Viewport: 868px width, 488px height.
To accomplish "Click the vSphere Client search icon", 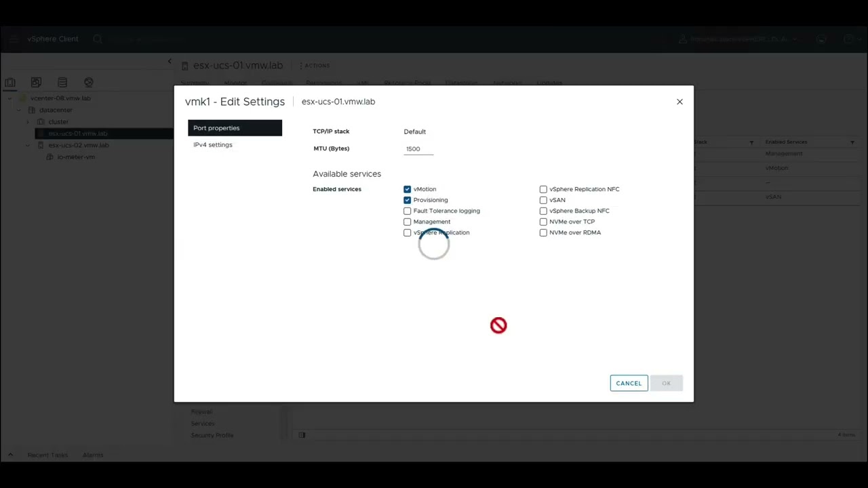I will tap(98, 39).
